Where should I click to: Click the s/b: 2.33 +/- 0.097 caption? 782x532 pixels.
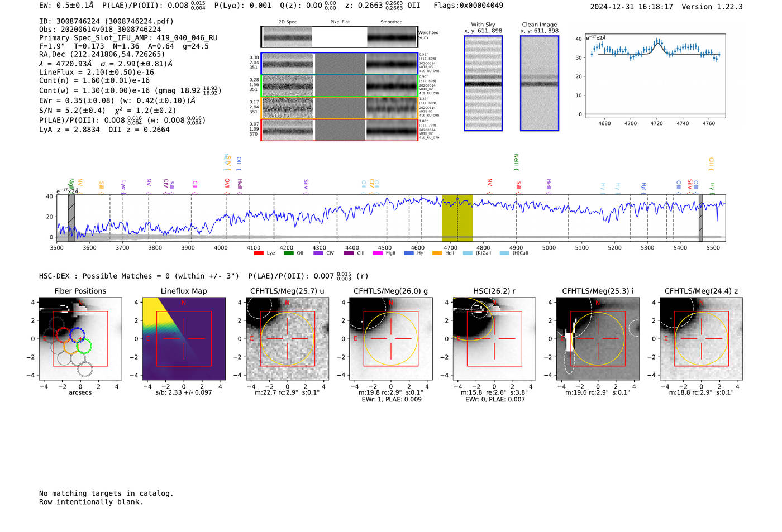[x=184, y=392]
